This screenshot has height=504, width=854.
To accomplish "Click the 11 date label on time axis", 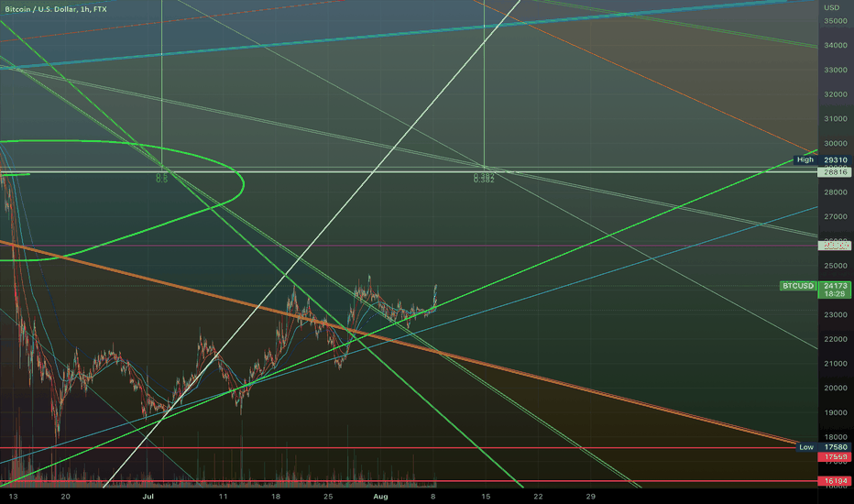I will [x=223, y=497].
